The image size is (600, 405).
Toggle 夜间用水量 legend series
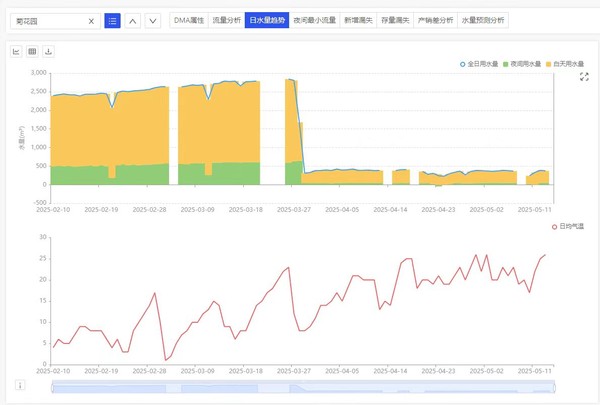coord(523,64)
